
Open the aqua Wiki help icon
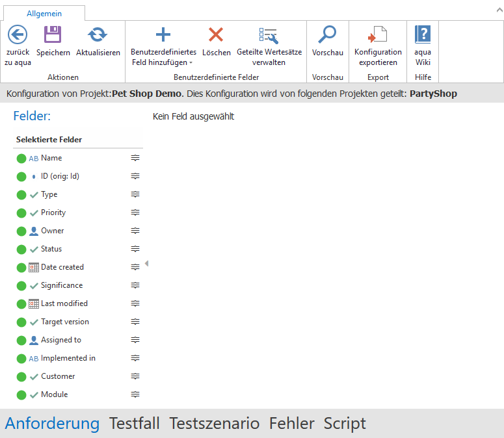point(423,34)
